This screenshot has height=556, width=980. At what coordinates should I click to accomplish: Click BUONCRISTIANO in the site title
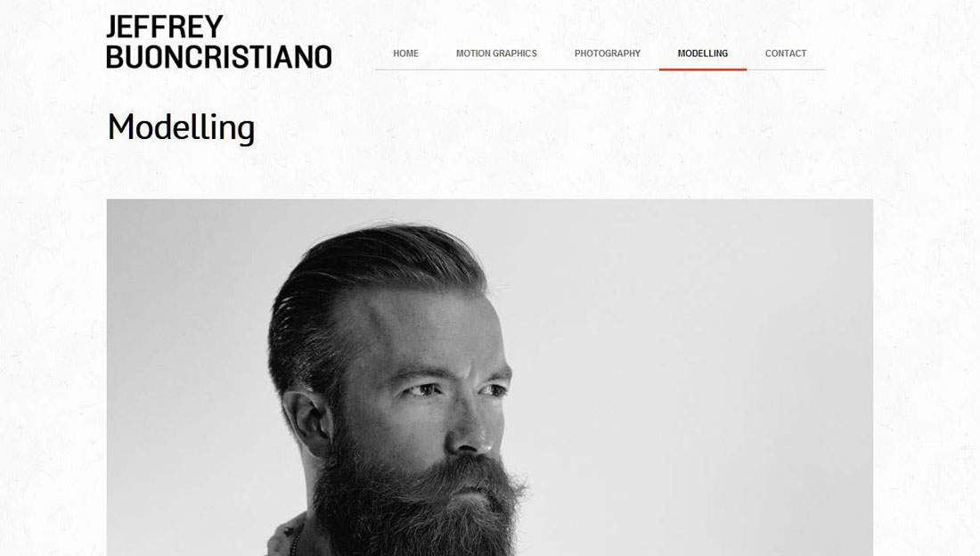219,57
